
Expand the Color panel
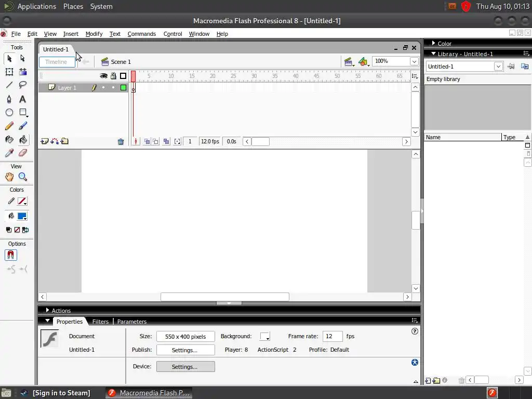[433, 43]
